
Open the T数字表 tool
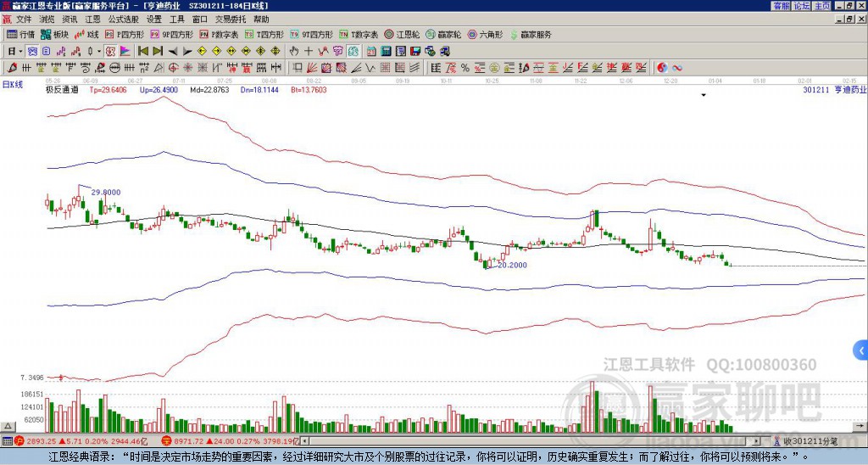coord(359,34)
